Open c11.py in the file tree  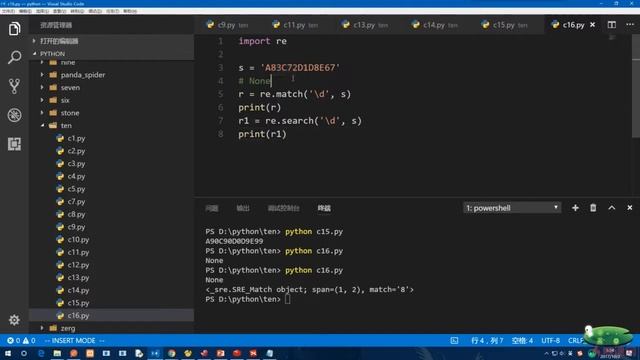tap(112, 252)
